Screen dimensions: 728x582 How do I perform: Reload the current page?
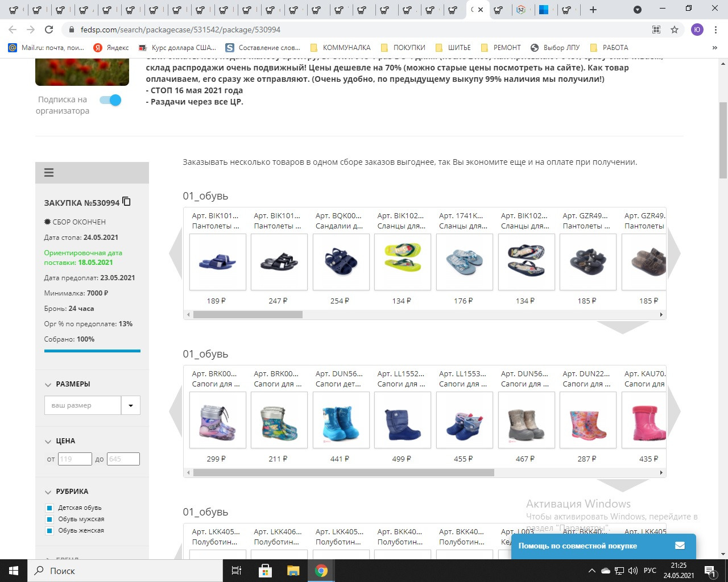tap(49, 30)
